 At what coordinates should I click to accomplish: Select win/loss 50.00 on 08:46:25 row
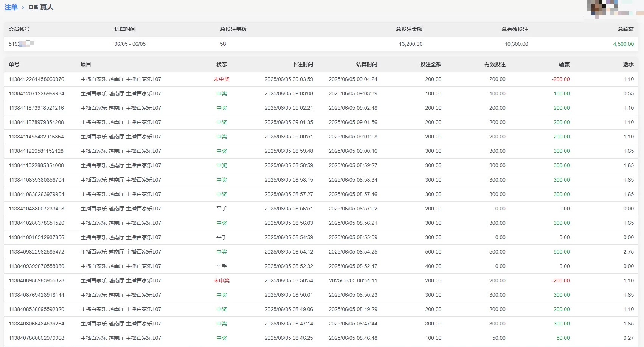pyautogui.click(x=563, y=338)
